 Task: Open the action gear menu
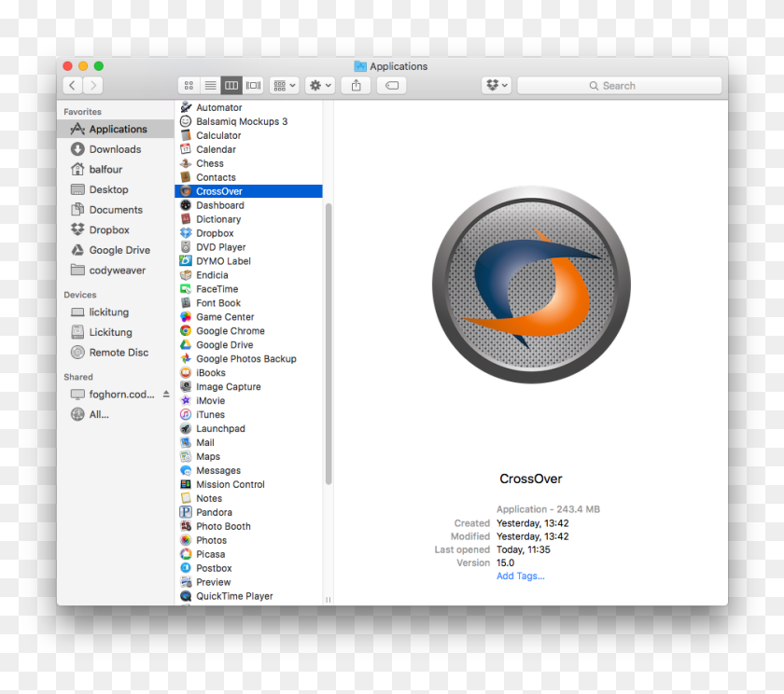[x=318, y=85]
